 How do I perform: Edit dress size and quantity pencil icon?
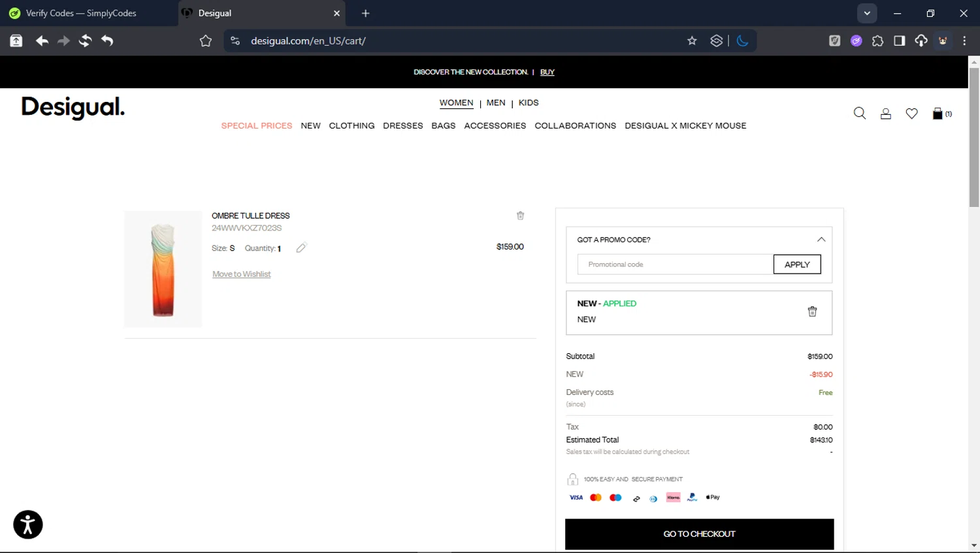pyautogui.click(x=301, y=247)
